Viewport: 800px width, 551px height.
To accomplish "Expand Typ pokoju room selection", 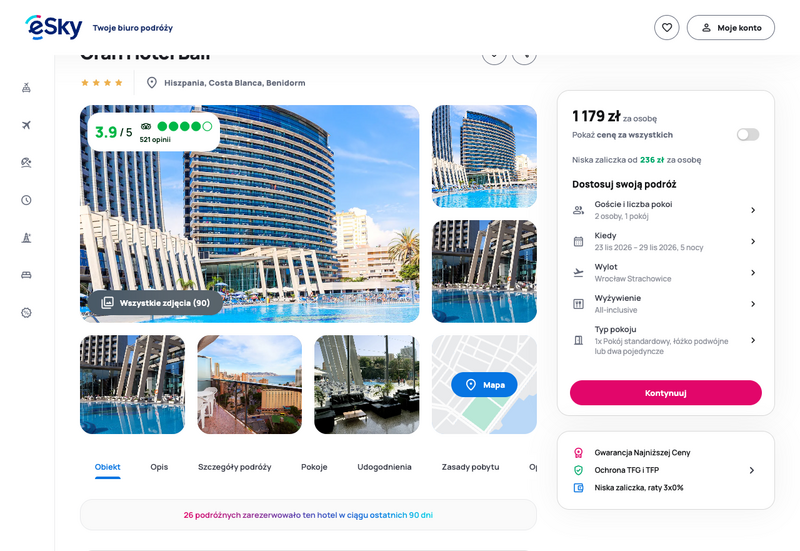I will click(665, 340).
